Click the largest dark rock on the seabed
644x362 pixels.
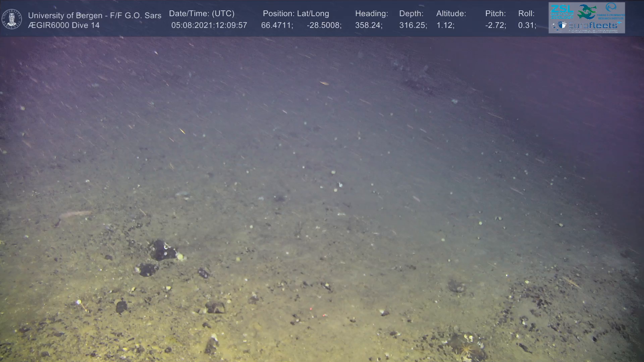coord(163,250)
